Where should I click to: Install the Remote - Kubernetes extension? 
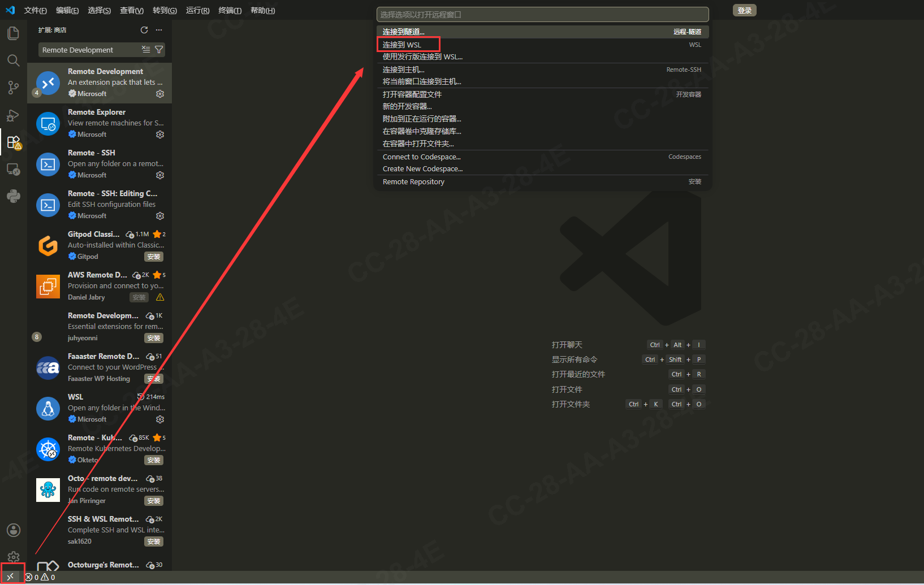pyautogui.click(x=154, y=460)
